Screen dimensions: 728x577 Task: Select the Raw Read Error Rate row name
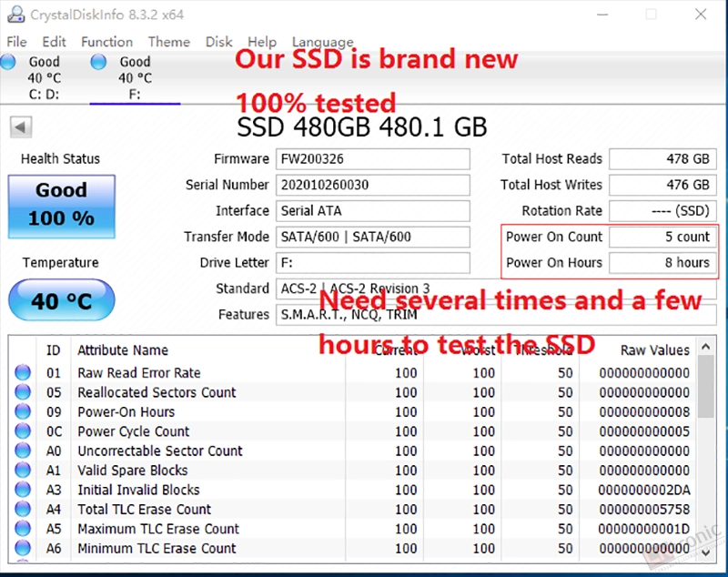(x=139, y=373)
